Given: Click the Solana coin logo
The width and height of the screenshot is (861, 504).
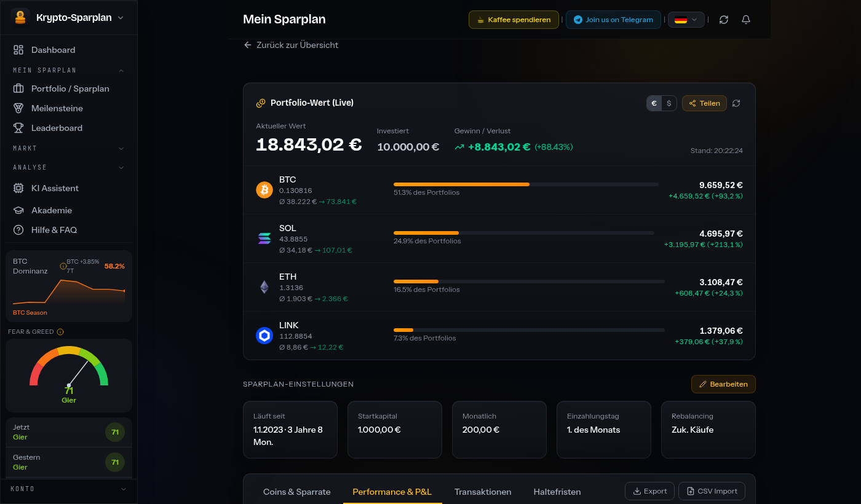Looking at the screenshot, I should (x=264, y=238).
